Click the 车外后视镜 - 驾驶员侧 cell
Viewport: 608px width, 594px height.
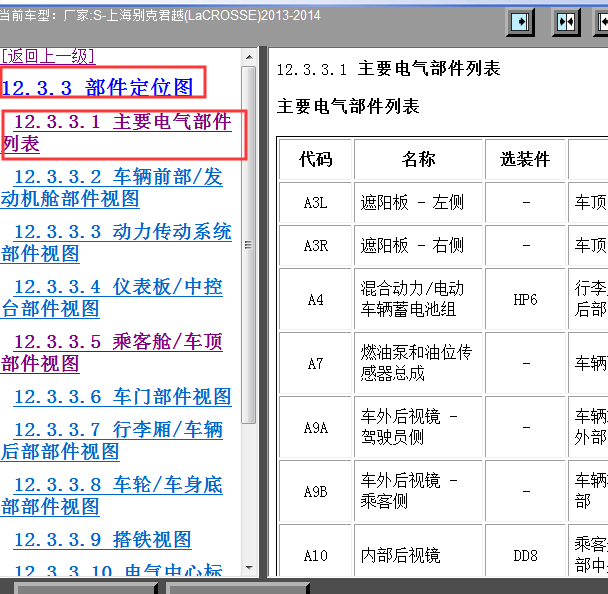click(x=418, y=427)
